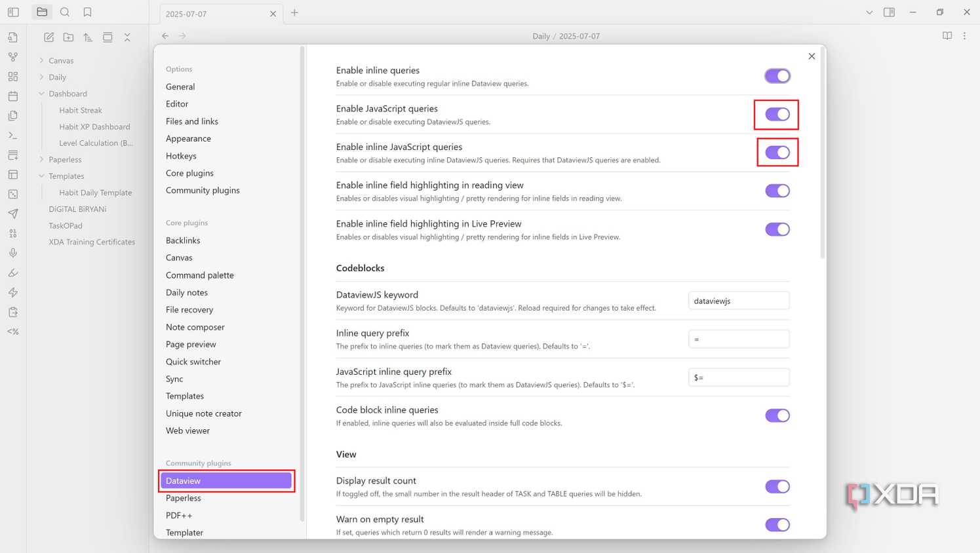The width and height of the screenshot is (980, 553).
Task: Open Hotkeys settings section
Action: click(x=181, y=156)
